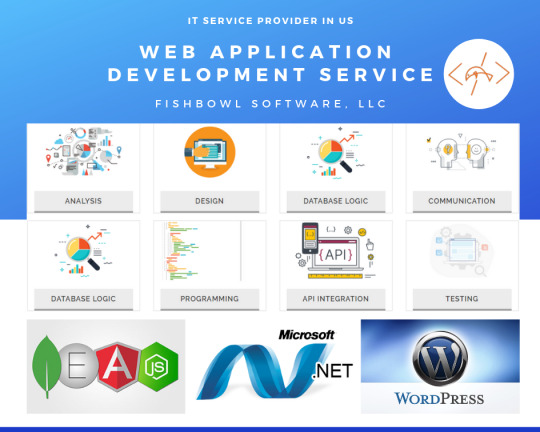The width and height of the screenshot is (540, 432).
Task: Click the pie-chart icon above Database Logic next to Design
Action: [x=336, y=153]
